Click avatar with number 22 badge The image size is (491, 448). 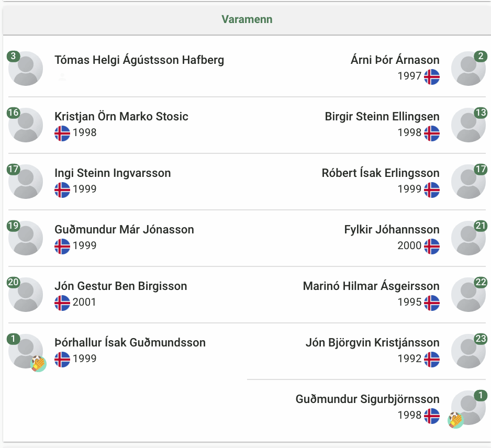[468, 294]
